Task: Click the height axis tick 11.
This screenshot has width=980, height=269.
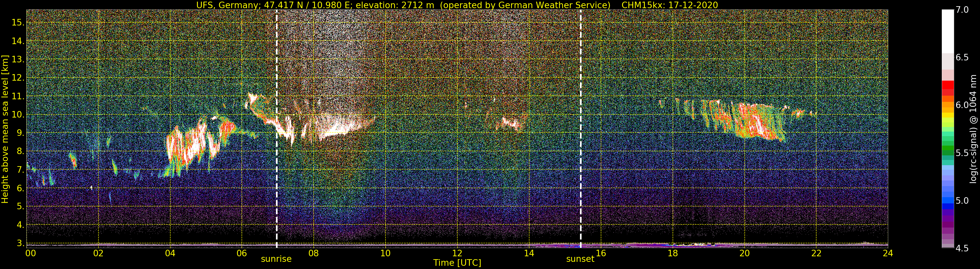Action: coord(18,96)
